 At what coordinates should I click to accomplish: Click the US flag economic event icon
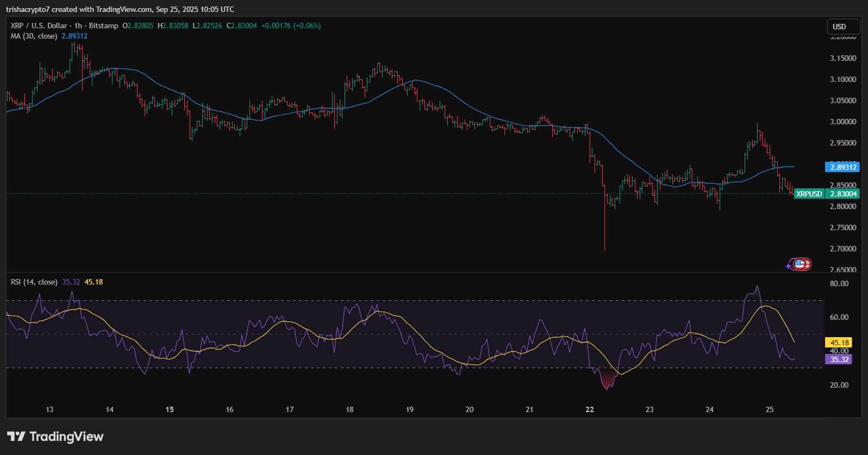tap(800, 264)
